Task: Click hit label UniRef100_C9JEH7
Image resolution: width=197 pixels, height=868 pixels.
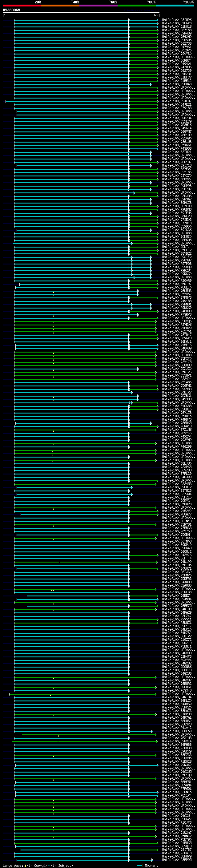Action: pyautogui.click(x=176, y=101)
